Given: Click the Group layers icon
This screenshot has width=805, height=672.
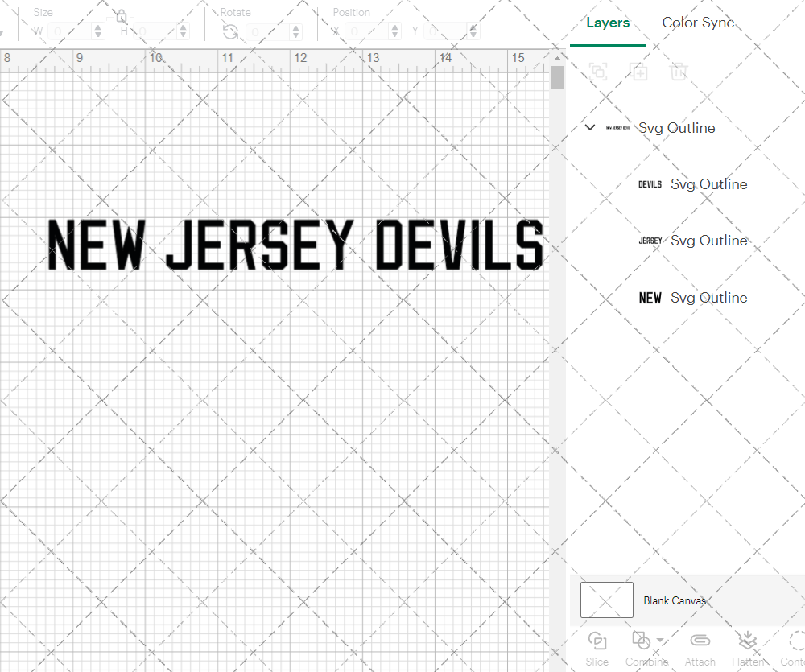Looking at the screenshot, I should coord(597,72).
